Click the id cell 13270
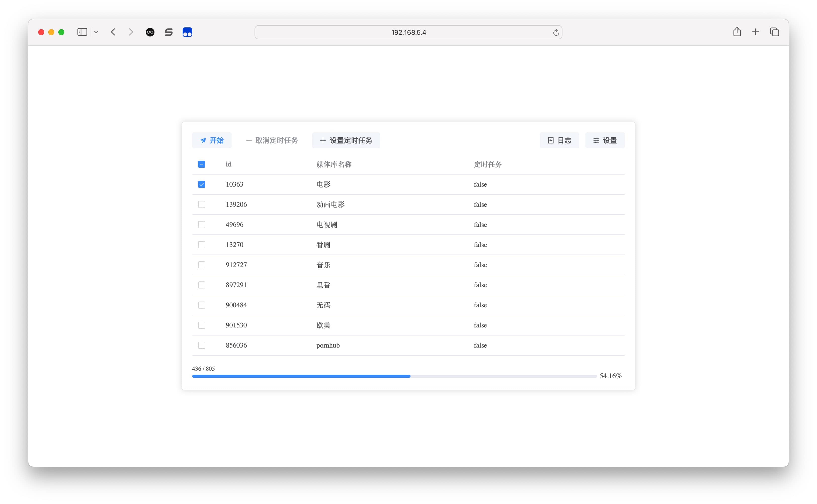This screenshot has height=504, width=817. [x=234, y=245]
